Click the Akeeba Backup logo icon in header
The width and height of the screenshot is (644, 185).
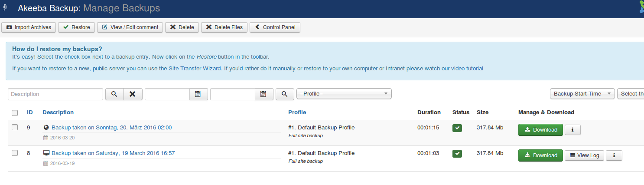(x=5, y=8)
